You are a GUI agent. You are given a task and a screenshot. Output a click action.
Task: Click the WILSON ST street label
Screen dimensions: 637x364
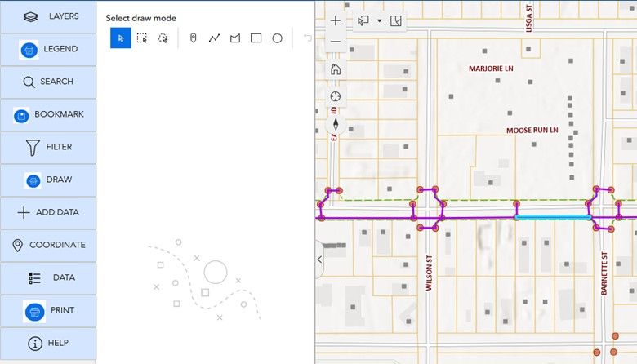pyautogui.click(x=429, y=273)
